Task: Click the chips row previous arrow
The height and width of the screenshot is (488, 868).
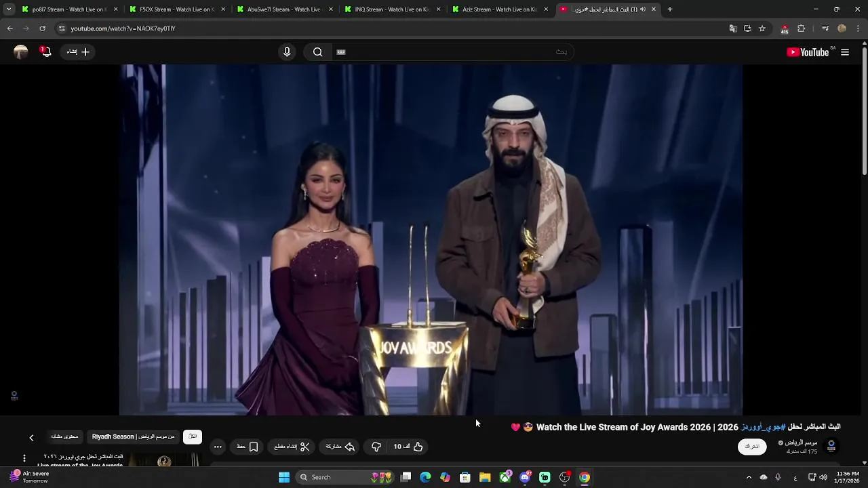Action: (31, 438)
